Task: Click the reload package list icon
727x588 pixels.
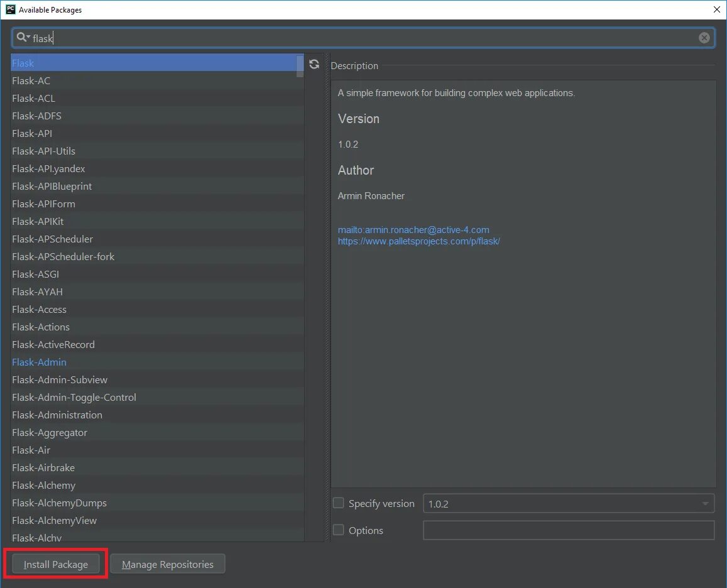Action: [314, 64]
